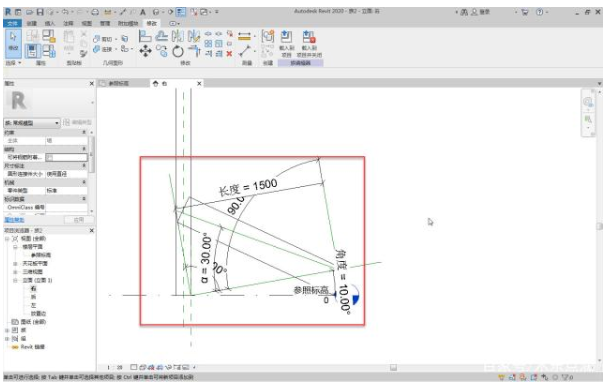The image size is (608, 386).
Task: Select the Move tool with four arrows
Action: [145, 51]
